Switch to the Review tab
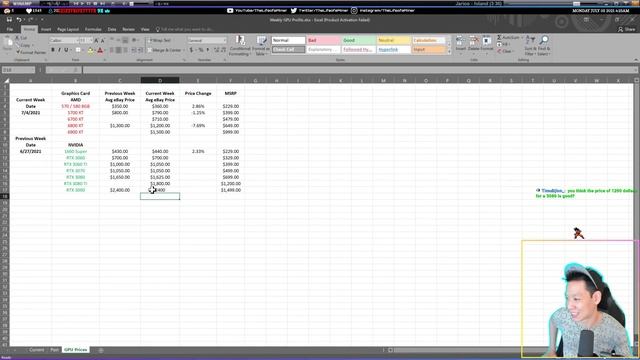The height and width of the screenshot is (360, 640). [x=128, y=29]
